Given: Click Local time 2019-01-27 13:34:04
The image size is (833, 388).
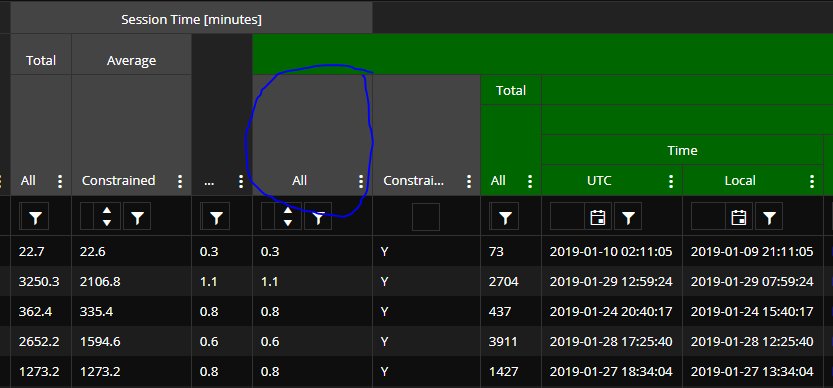Looking at the screenshot, I should pos(752,371).
